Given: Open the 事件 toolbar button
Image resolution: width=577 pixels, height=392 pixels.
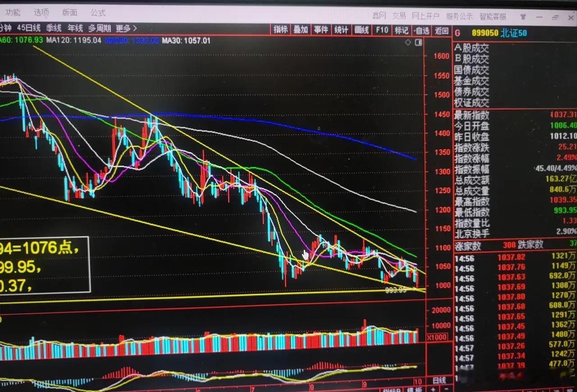Looking at the screenshot, I should pyautogui.click(x=321, y=30).
